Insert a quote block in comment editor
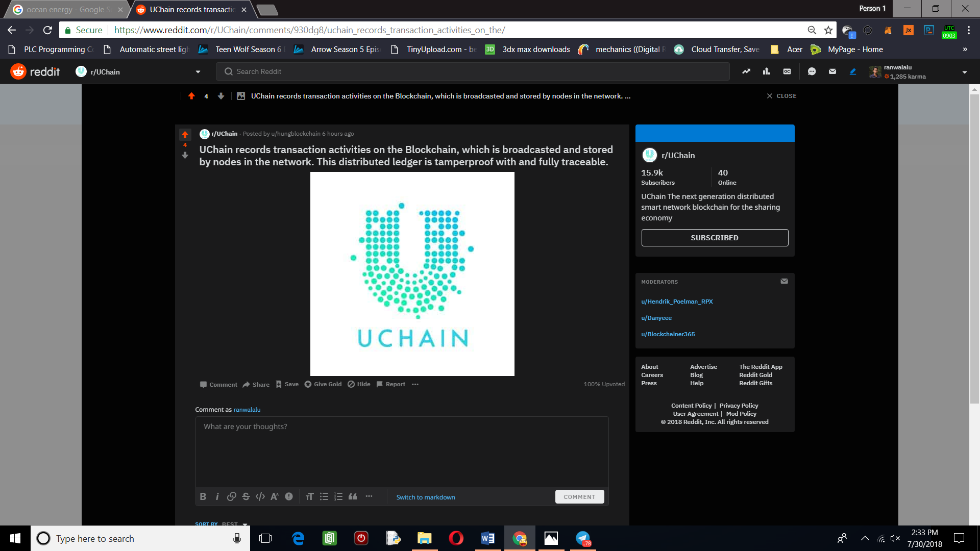 tap(353, 496)
